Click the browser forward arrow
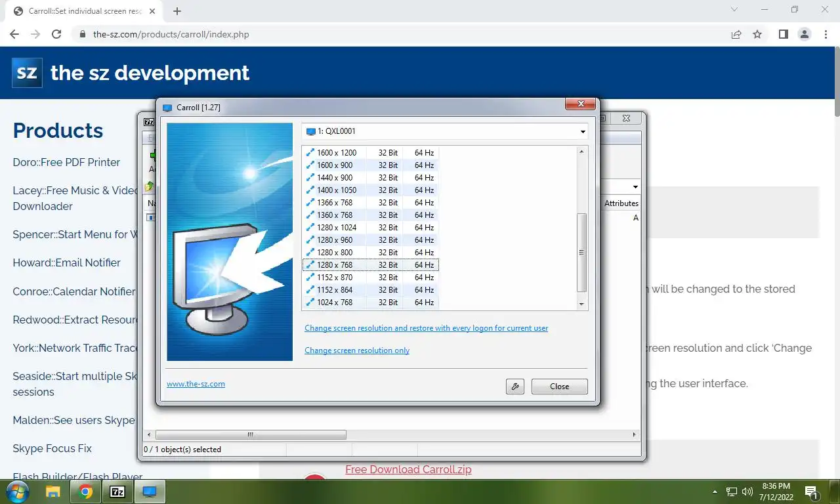This screenshot has width=840, height=504. point(35,34)
